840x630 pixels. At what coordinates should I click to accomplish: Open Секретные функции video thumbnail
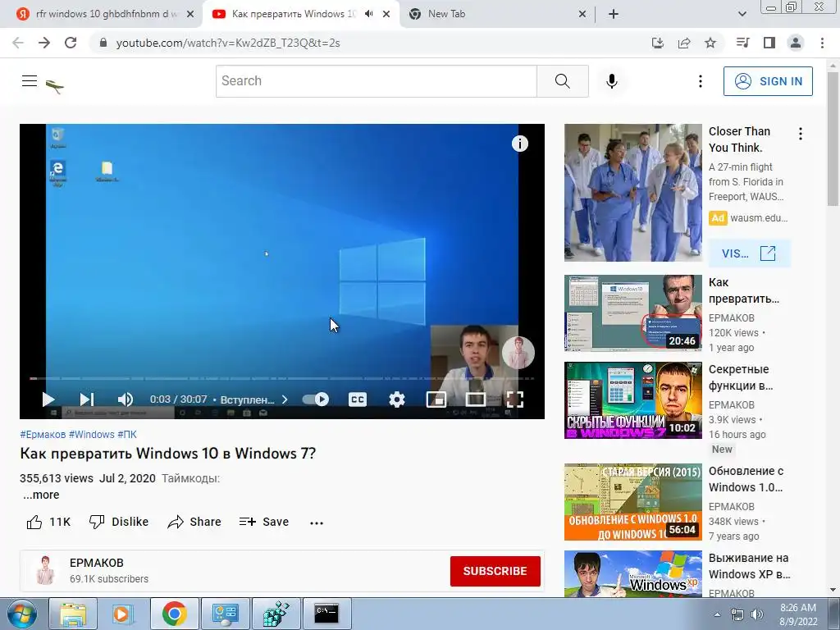(632, 400)
